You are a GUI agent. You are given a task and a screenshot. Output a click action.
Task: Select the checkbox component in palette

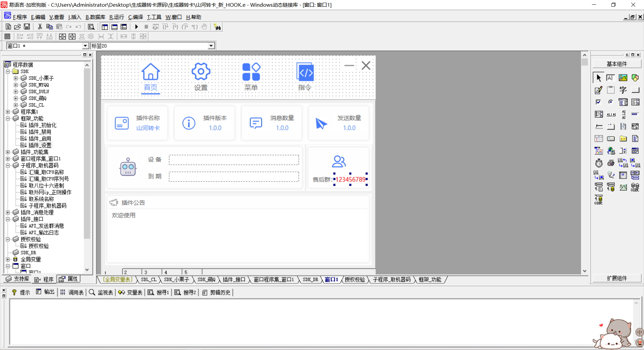[x=598, y=102]
